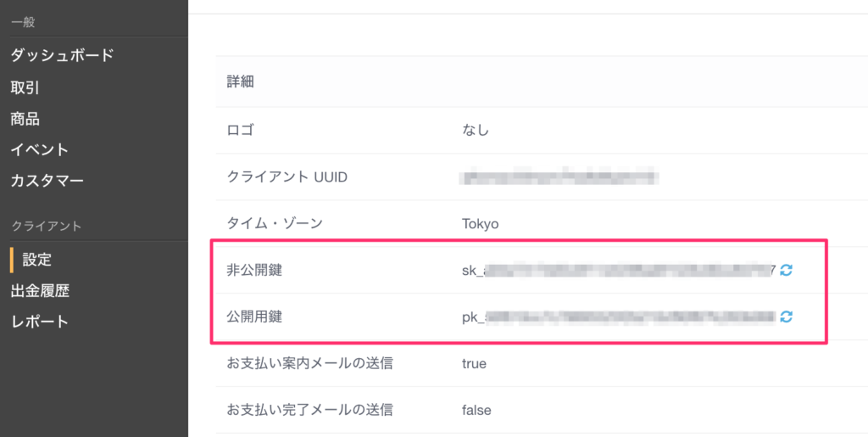Click the blurred クライアント UUID value
Image resolution: width=868 pixels, height=437 pixels.
pyautogui.click(x=561, y=177)
